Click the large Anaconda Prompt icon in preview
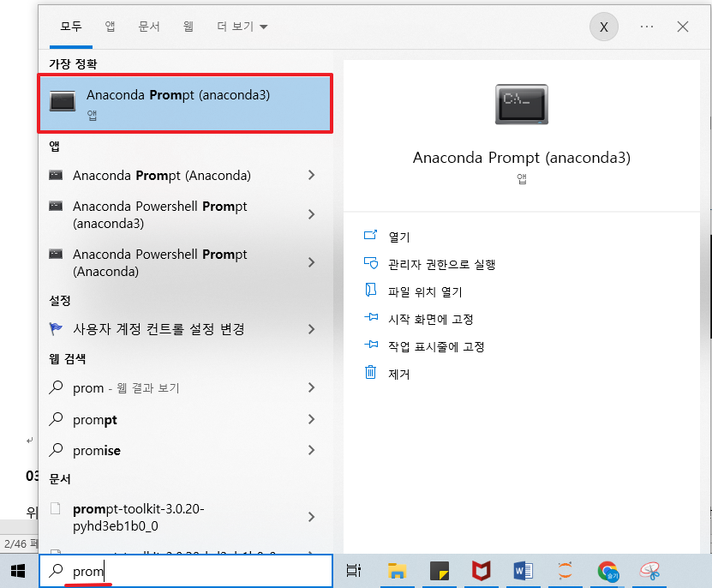The width and height of the screenshot is (712, 588). (522, 104)
